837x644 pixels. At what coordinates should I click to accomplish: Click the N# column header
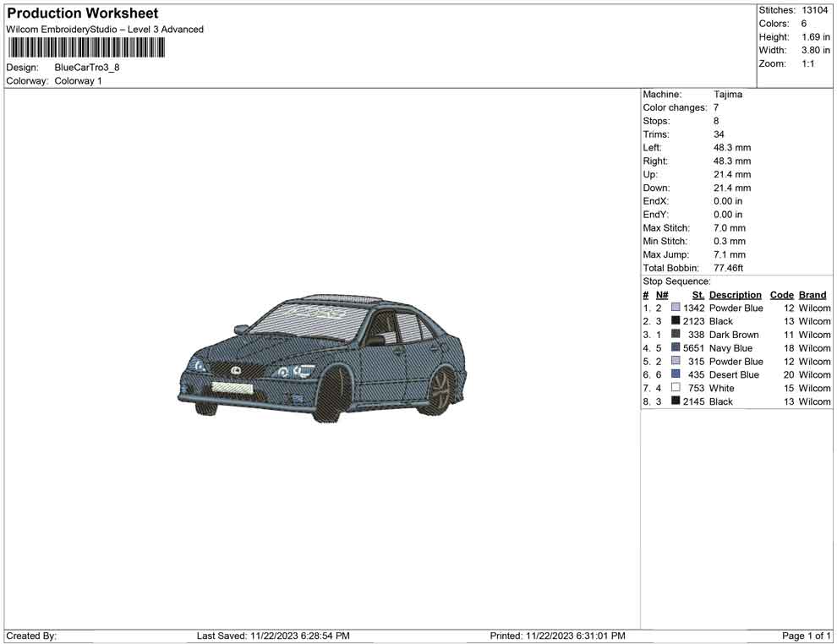(662, 295)
